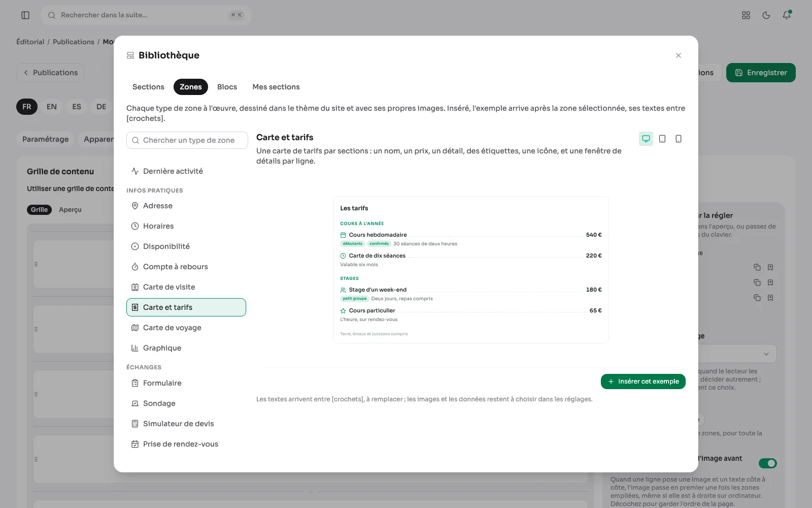The image size is (812, 508).
Task: Close the Bibliothèque dialog
Action: point(679,55)
